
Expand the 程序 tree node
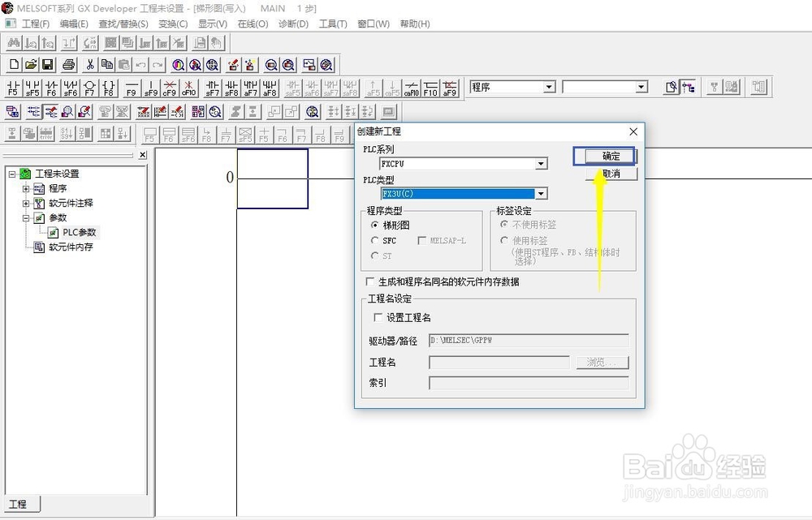(26, 189)
